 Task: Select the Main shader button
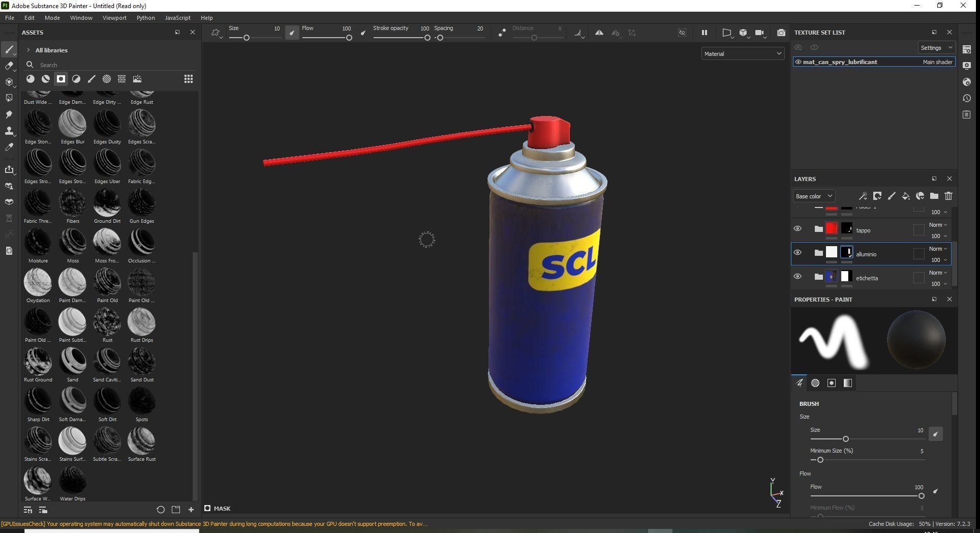937,62
